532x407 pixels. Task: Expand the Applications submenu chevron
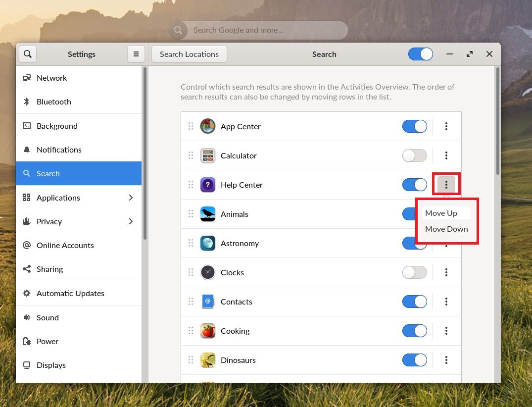(131, 198)
